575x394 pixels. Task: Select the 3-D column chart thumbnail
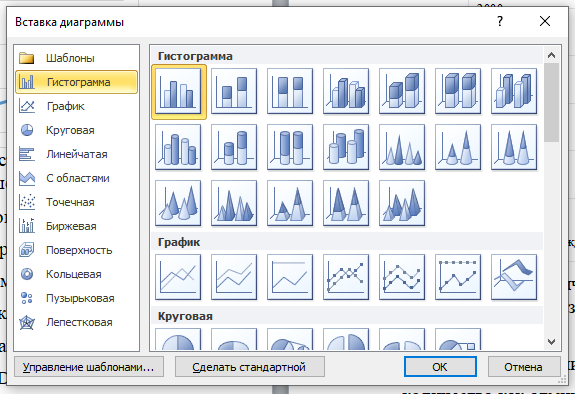[514, 91]
